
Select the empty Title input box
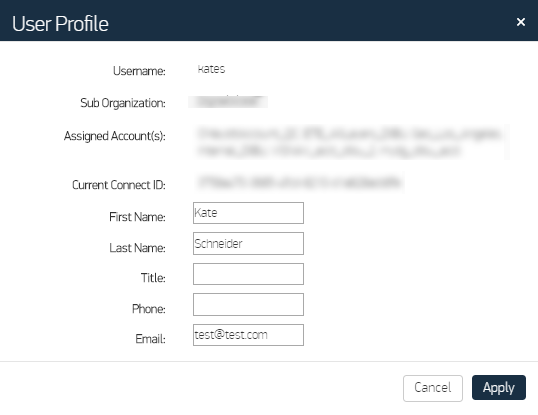248,274
